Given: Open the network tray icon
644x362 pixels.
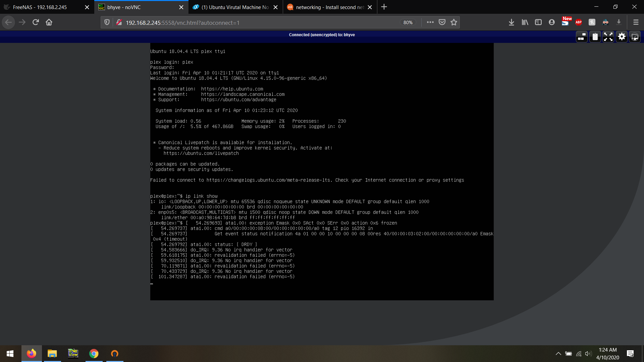Looking at the screenshot, I should pos(579,354).
